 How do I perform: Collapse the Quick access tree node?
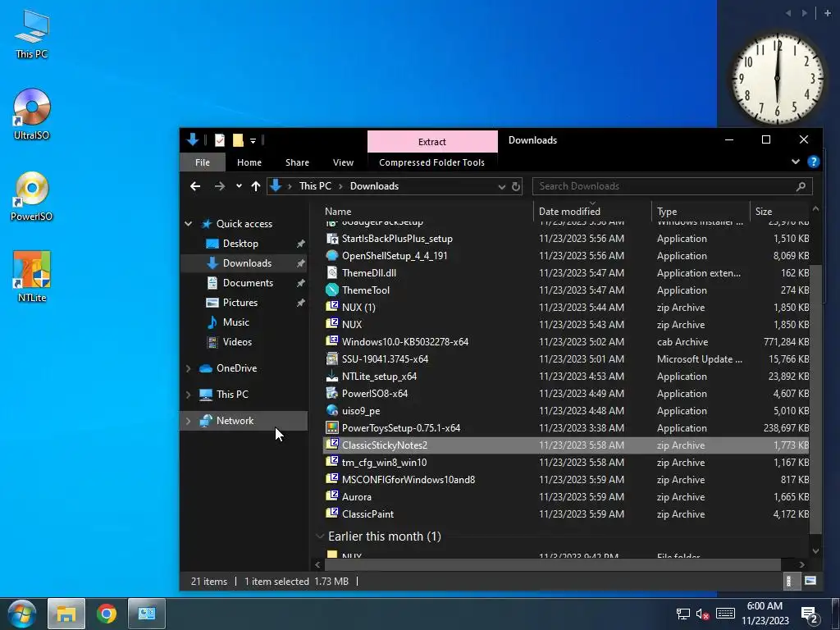tap(189, 224)
